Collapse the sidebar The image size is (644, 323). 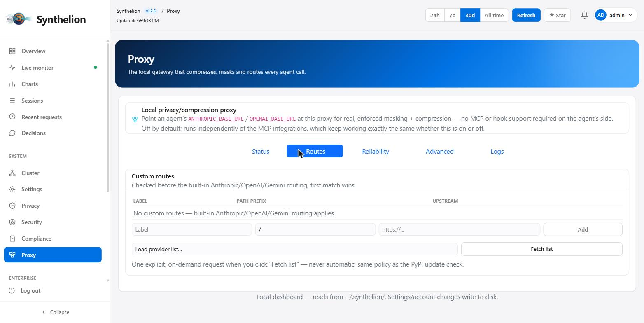(55, 312)
